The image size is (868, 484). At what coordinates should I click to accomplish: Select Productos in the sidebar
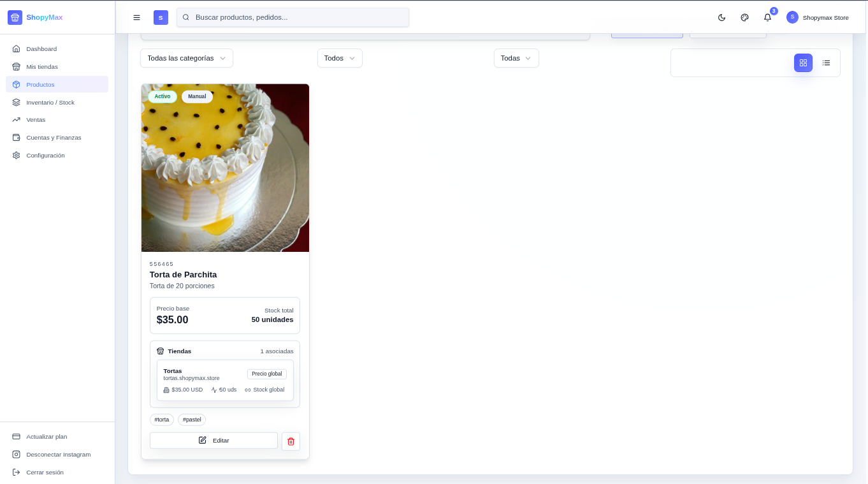point(40,84)
